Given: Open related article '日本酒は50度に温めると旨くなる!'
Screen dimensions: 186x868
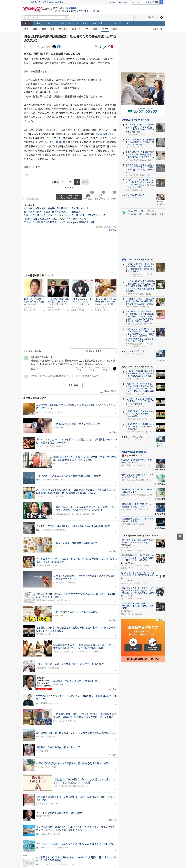Looking at the screenshot, I should (x=55, y=219).
